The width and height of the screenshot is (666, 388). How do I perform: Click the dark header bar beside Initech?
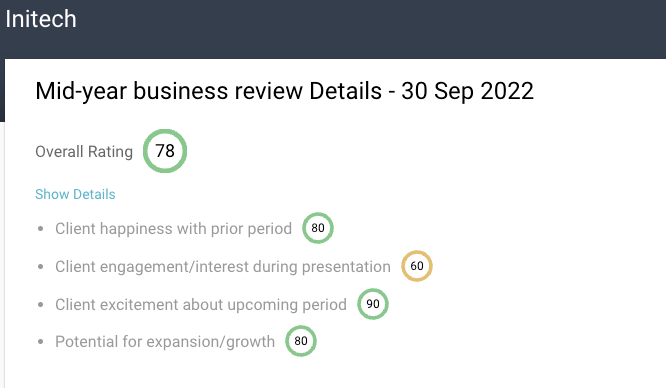(x=370, y=29)
